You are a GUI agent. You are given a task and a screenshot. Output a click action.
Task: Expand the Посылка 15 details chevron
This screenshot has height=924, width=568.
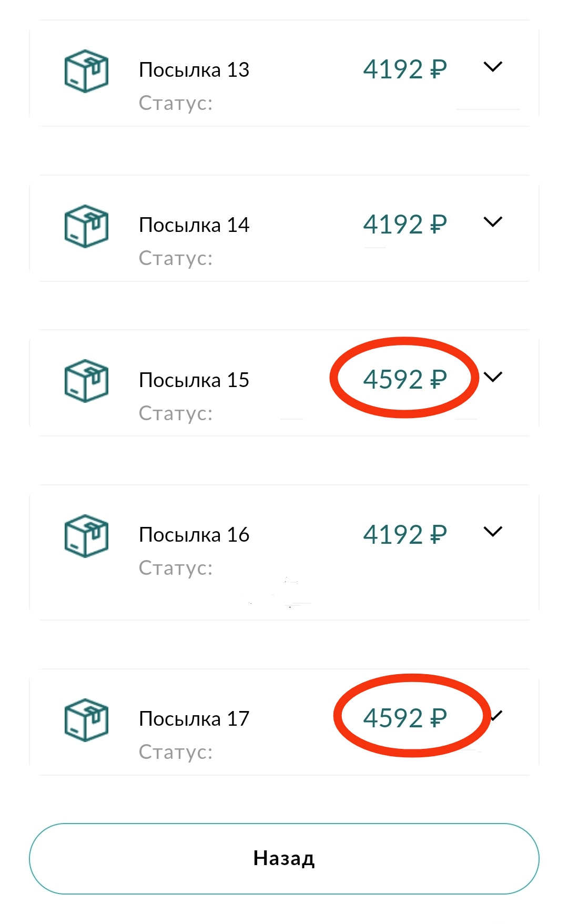[493, 377]
